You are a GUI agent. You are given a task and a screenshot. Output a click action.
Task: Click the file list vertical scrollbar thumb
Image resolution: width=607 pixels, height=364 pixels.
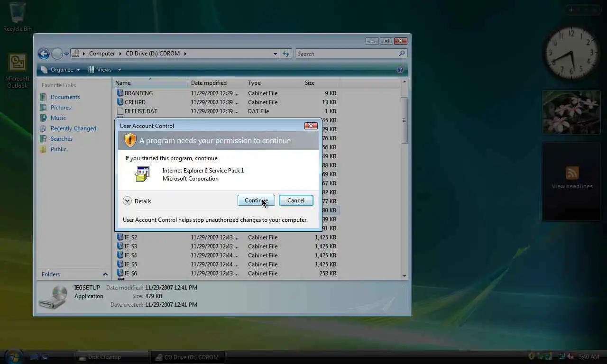pos(404,120)
